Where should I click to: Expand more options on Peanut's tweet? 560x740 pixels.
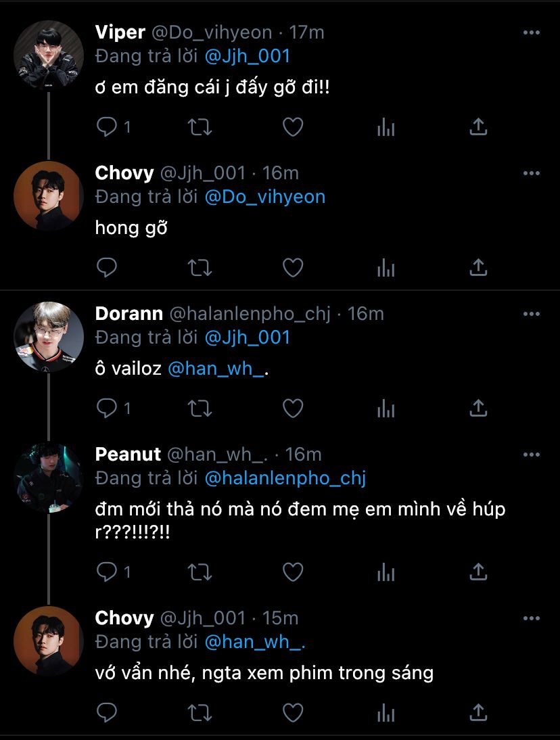[x=532, y=455]
